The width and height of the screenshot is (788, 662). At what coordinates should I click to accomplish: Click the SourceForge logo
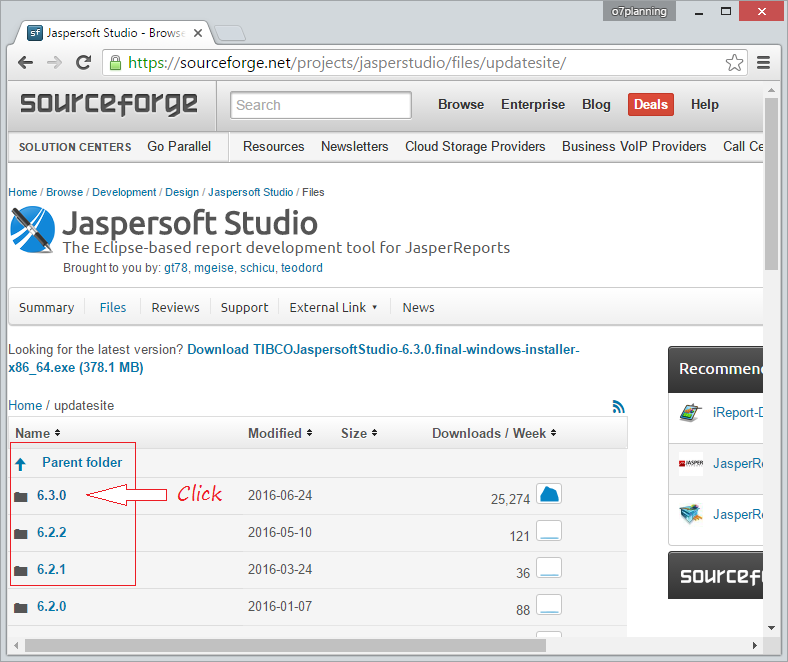109,105
